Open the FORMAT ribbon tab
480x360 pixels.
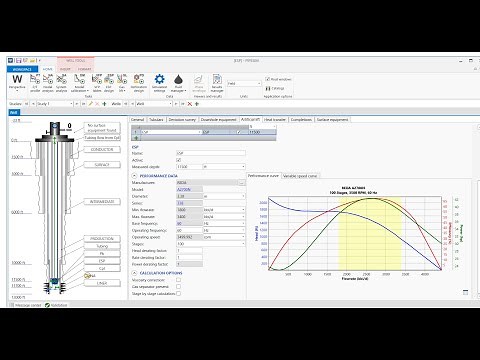pyautogui.click(x=84, y=69)
